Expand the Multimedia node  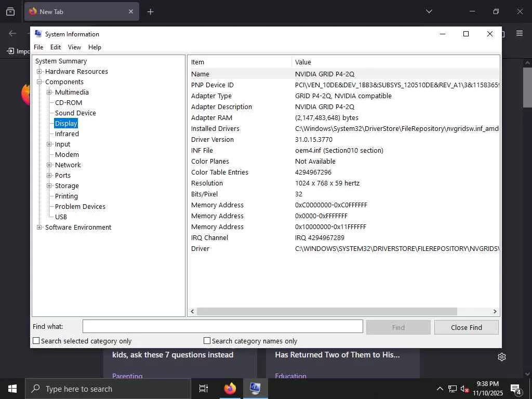[49, 92]
